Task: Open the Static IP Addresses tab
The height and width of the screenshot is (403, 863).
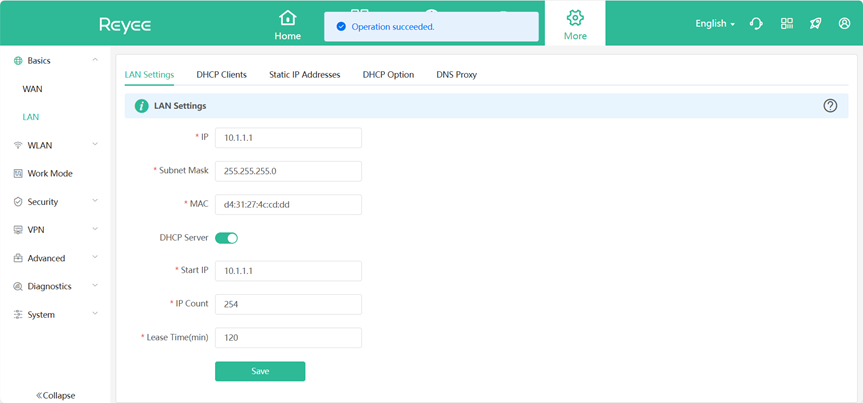Action: pyautogui.click(x=304, y=74)
